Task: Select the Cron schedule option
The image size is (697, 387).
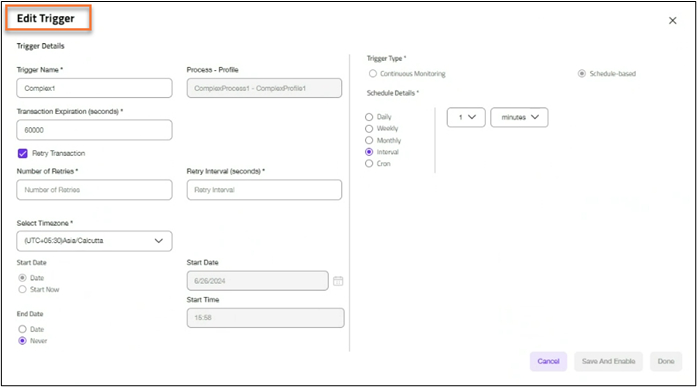Action: [x=369, y=164]
